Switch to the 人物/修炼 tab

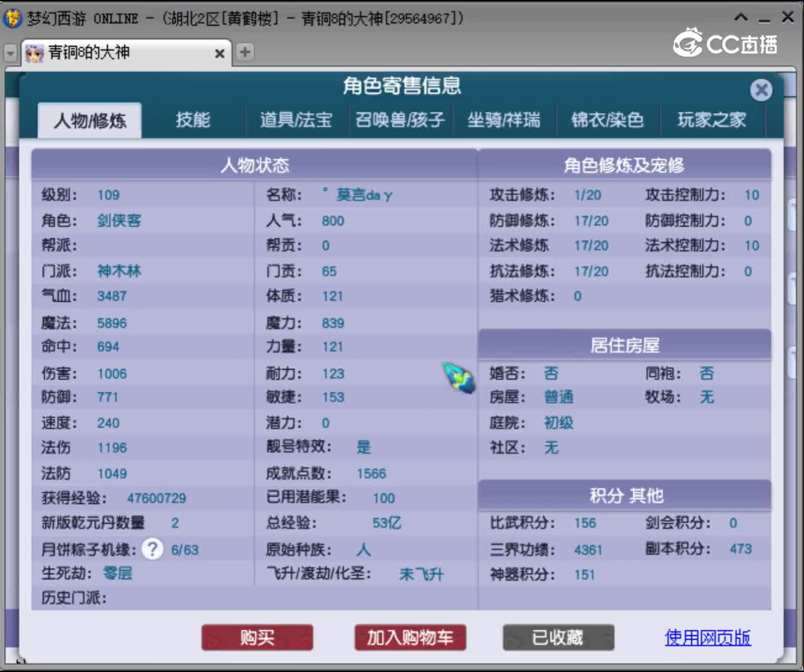click(90, 120)
